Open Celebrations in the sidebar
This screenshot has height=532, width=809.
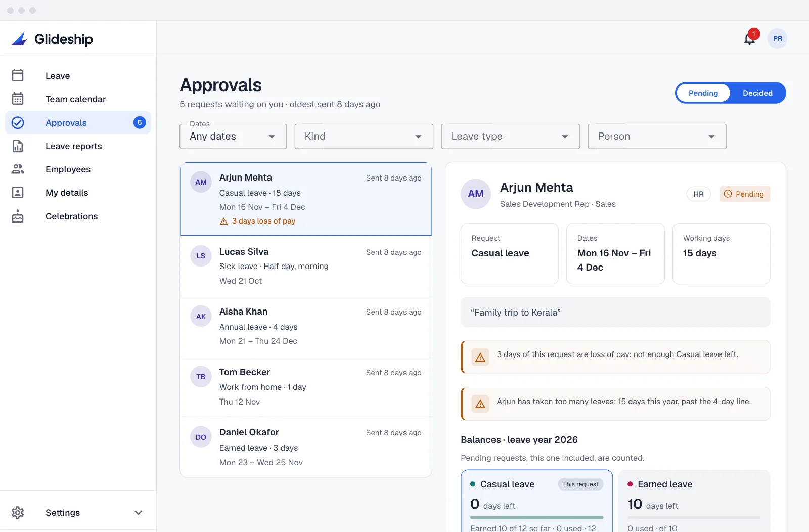pos(78,216)
